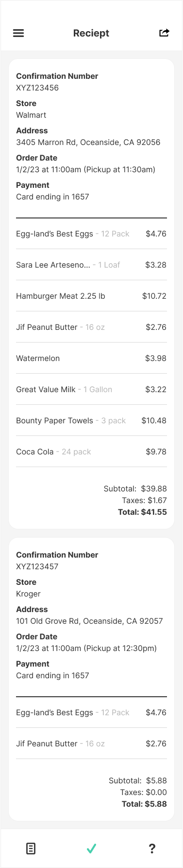Select the Reciept header title
Image resolution: width=183 pixels, height=868 pixels.
click(x=91, y=33)
